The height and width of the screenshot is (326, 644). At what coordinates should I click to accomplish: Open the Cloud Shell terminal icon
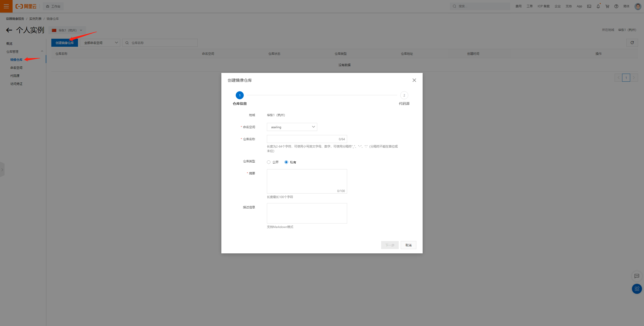pos(589,6)
